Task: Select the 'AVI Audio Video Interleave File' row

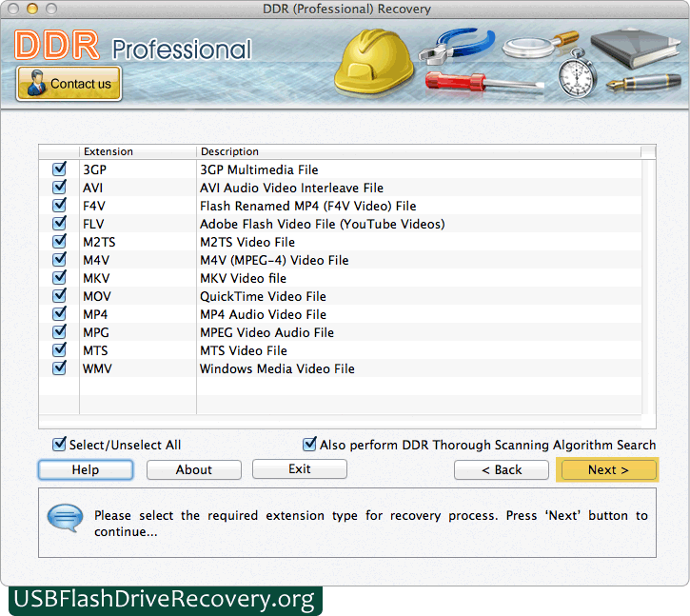Action: (x=340, y=188)
